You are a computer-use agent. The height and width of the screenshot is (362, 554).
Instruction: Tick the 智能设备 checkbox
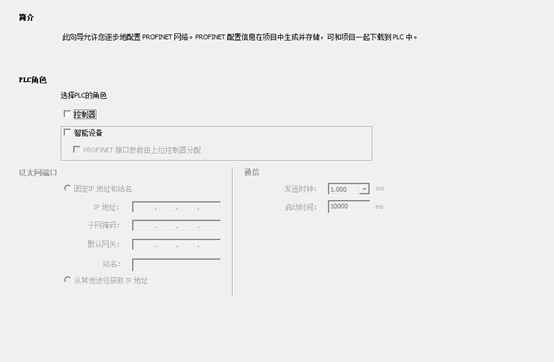(x=67, y=132)
